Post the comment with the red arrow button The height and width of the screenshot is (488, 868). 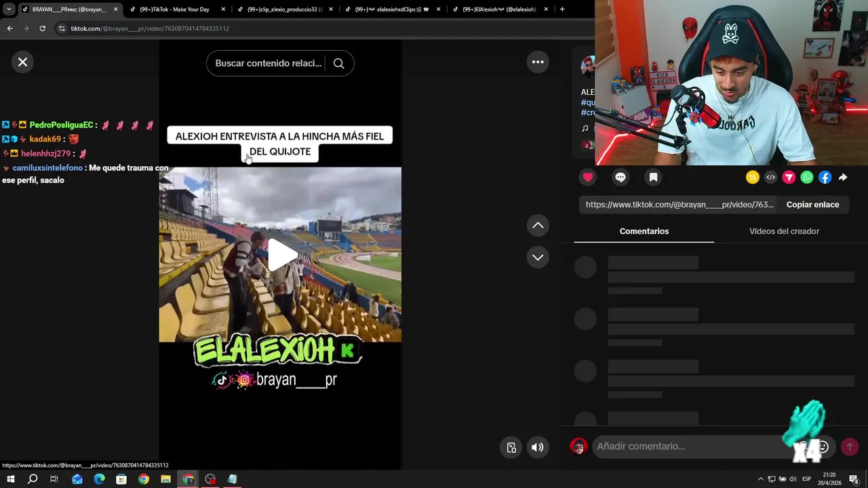pyautogui.click(x=850, y=447)
